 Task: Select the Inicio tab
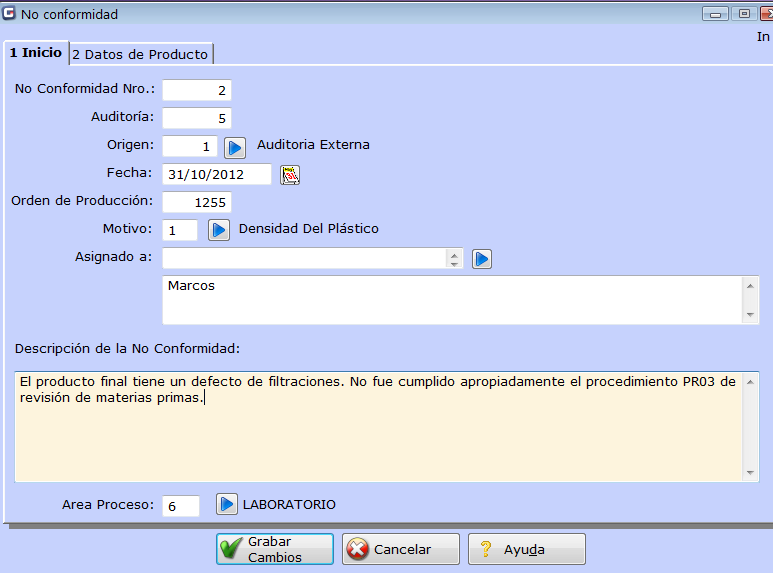(35, 53)
